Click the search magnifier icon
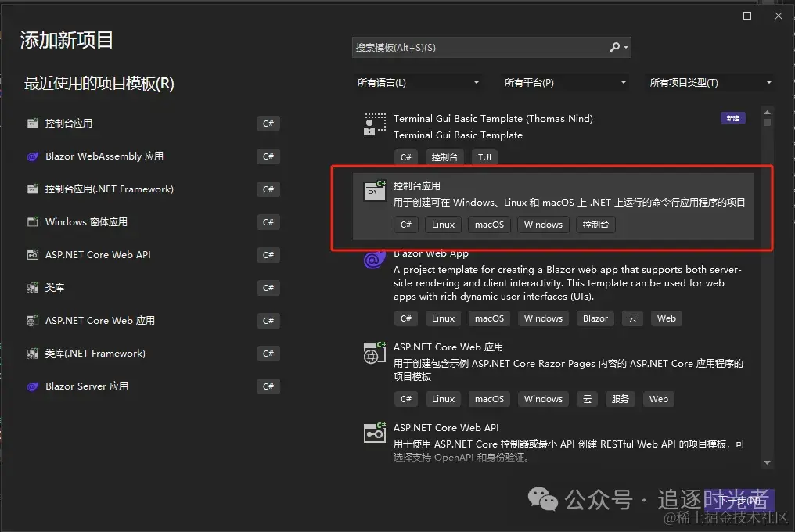The image size is (795, 532). [x=614, y=47]
